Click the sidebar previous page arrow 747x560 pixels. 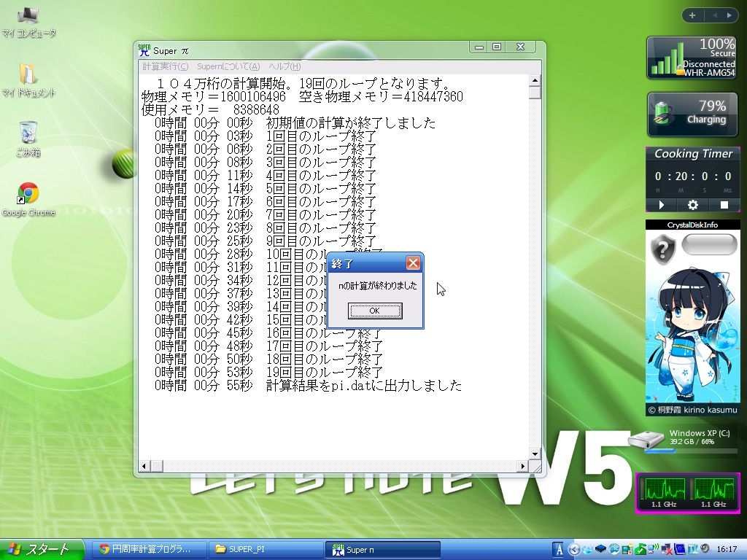[715, 15]
